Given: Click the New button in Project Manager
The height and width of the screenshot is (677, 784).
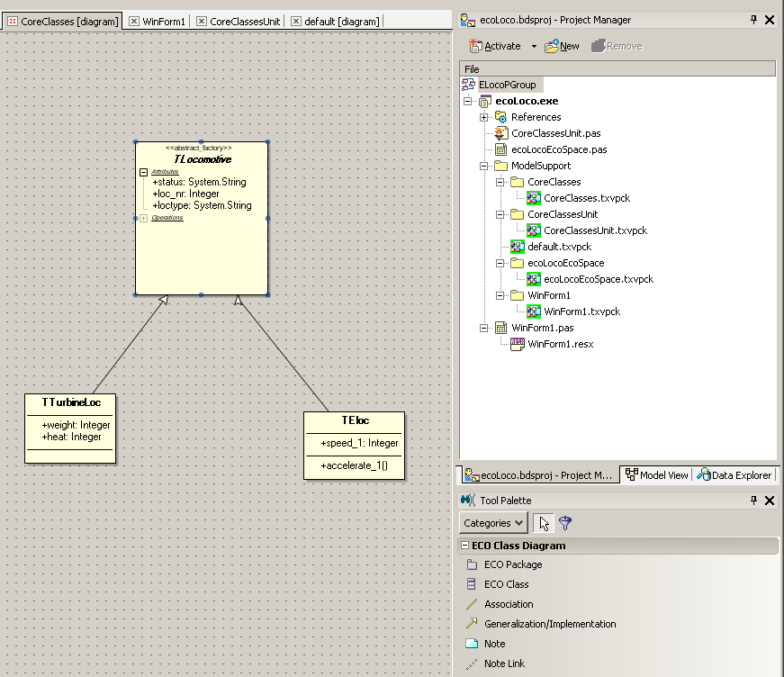Looking at the screenshot, I should [563, 46].
